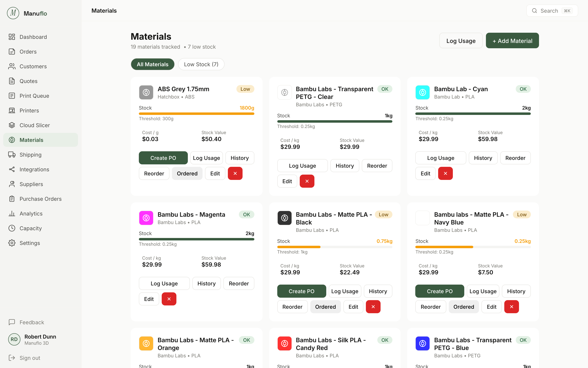Switch to Low Stock (7) filter

[201, 64]
